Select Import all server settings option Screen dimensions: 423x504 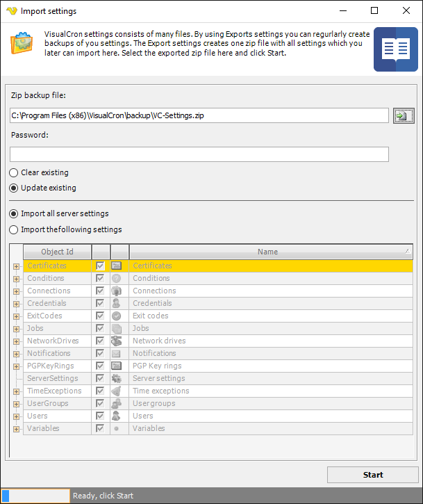coord(13,213)
